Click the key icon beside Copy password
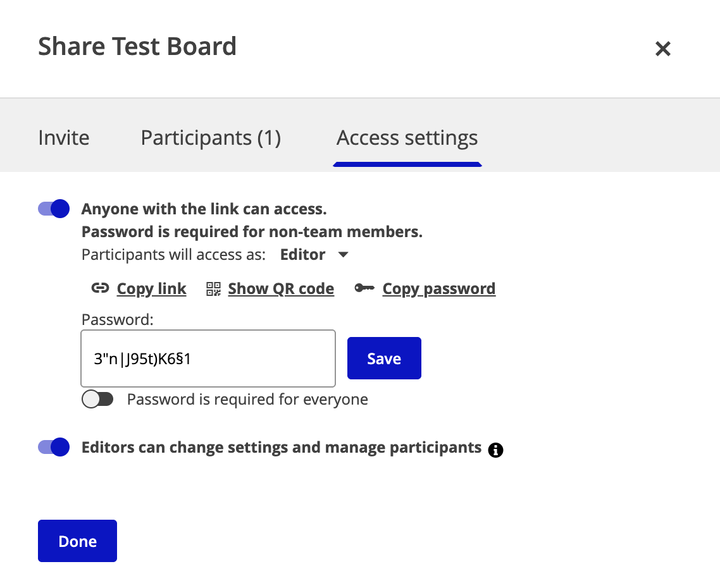The width and height of the screenshot is (720, 588). (x=364, y=289)
